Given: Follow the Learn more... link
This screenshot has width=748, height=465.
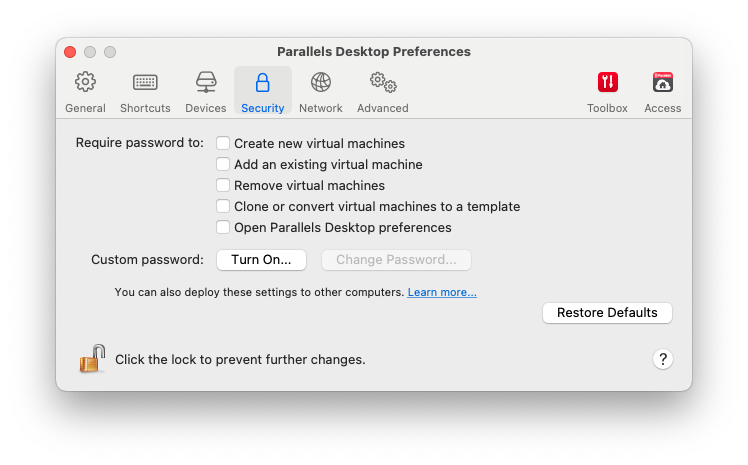Looking at the screenshot, I should point(442,293).
